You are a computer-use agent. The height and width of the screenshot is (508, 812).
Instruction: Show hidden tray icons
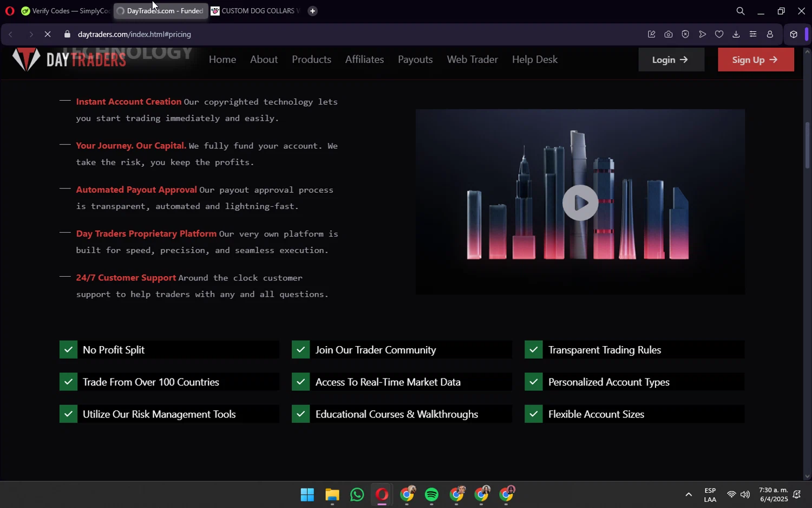(x=689, y=494)
